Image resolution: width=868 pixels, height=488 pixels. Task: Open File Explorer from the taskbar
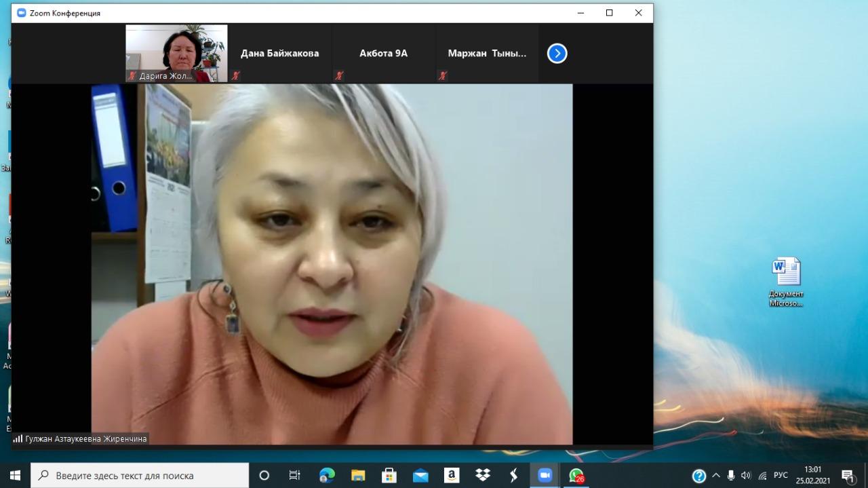[358, 475]
